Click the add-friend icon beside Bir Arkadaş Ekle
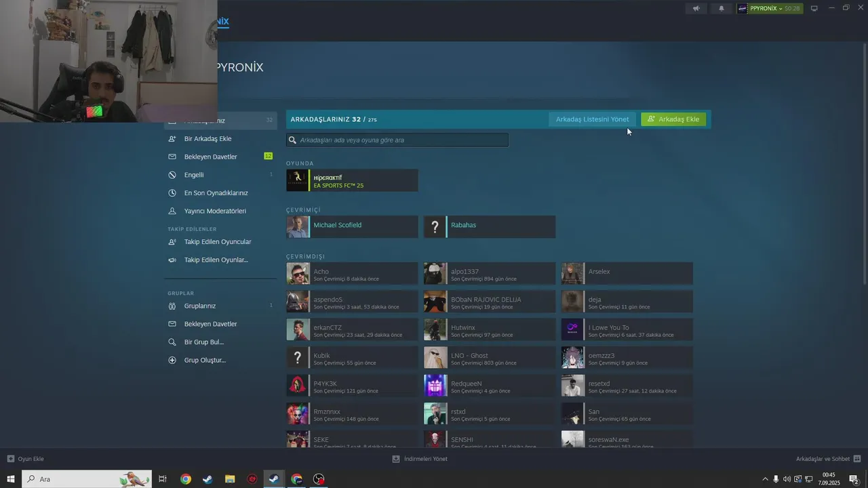The image size is (868, 488). pos(172,139)
